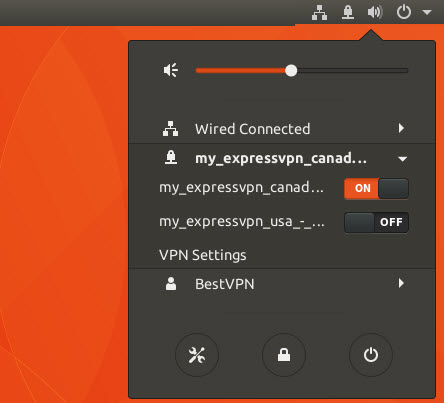
Task: Click the wired network icon in top bar
Action: coord(319,12)
